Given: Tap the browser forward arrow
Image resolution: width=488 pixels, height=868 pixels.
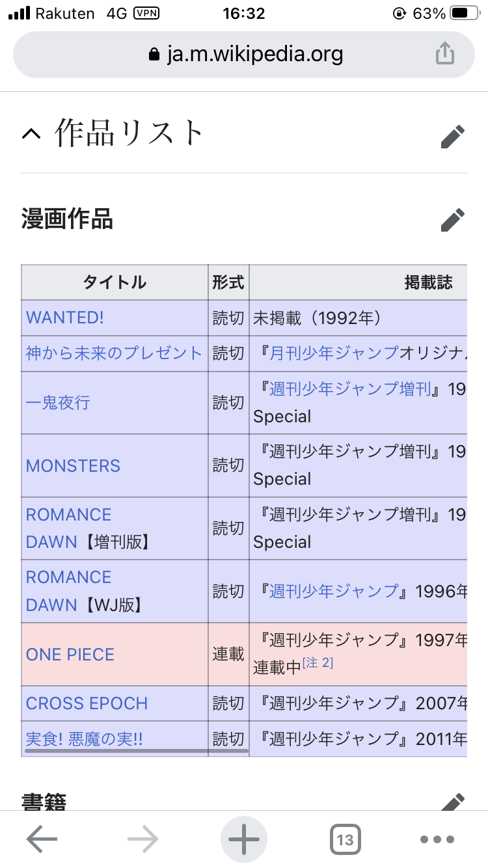Looking at the screenshot, I should tap(143, 839).
